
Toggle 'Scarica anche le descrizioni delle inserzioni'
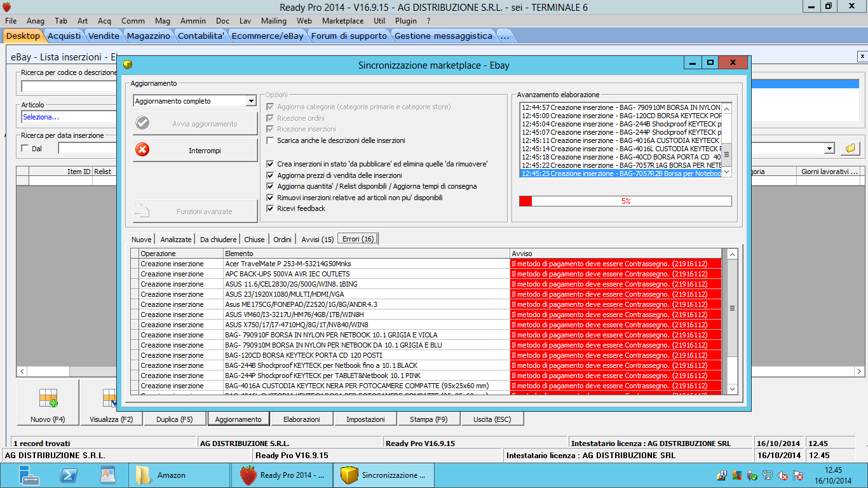[x=271, y=140]
